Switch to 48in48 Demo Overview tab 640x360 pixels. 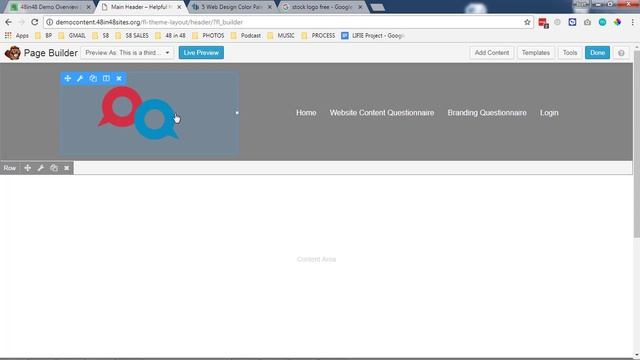pyautogui.click(x=49, y=7)
